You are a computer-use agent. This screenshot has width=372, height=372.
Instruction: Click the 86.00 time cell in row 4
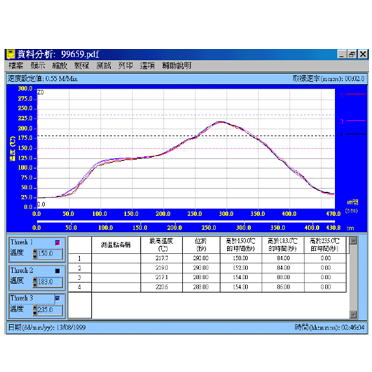283,287
